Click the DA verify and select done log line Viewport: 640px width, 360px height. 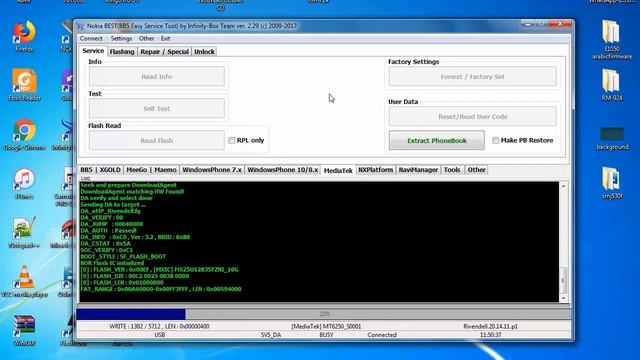tap(116, 198)
